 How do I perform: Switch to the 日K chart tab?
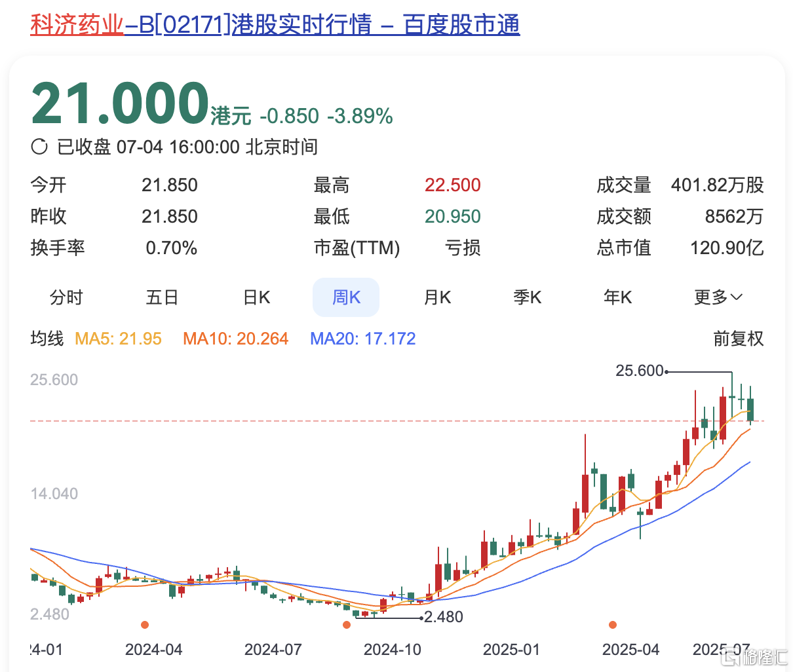[256, 297]
